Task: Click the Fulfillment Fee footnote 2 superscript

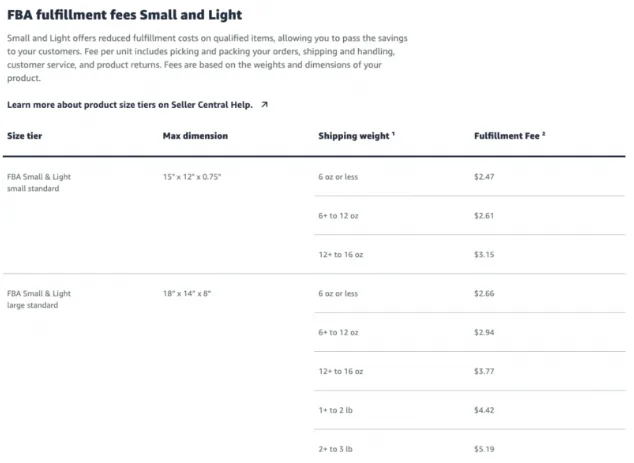Action: coord(543,133)
